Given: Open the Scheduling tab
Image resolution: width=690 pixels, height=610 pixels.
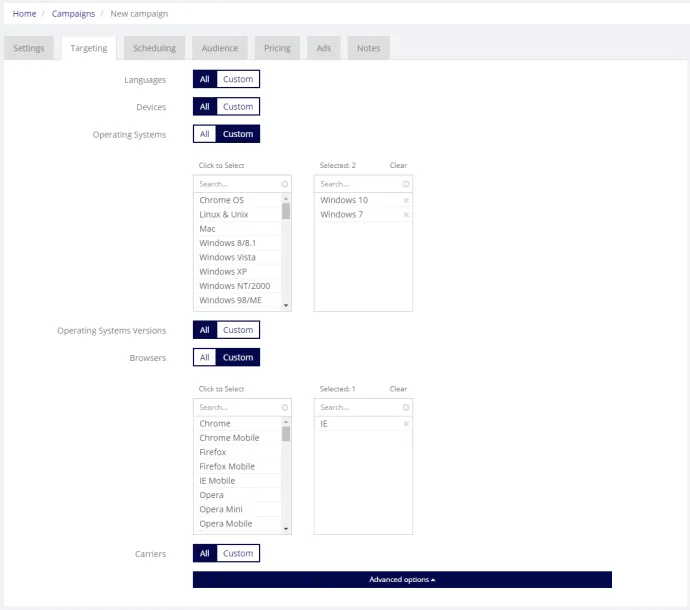Looking at the screenshot, I should click(154, 48).
